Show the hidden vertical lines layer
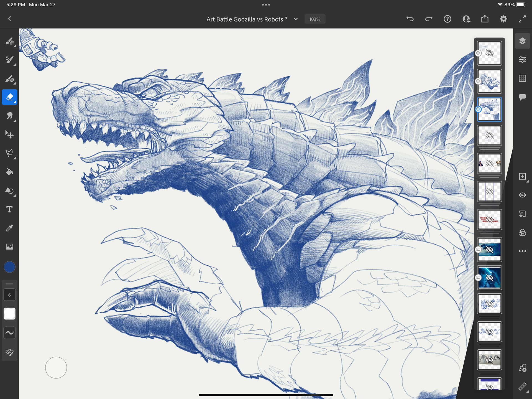The width and height of the screenshot is (532, 399). pos(489,192)
